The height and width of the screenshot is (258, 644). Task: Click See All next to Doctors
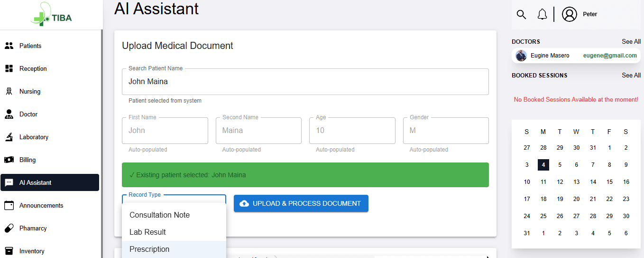[631, 41]
